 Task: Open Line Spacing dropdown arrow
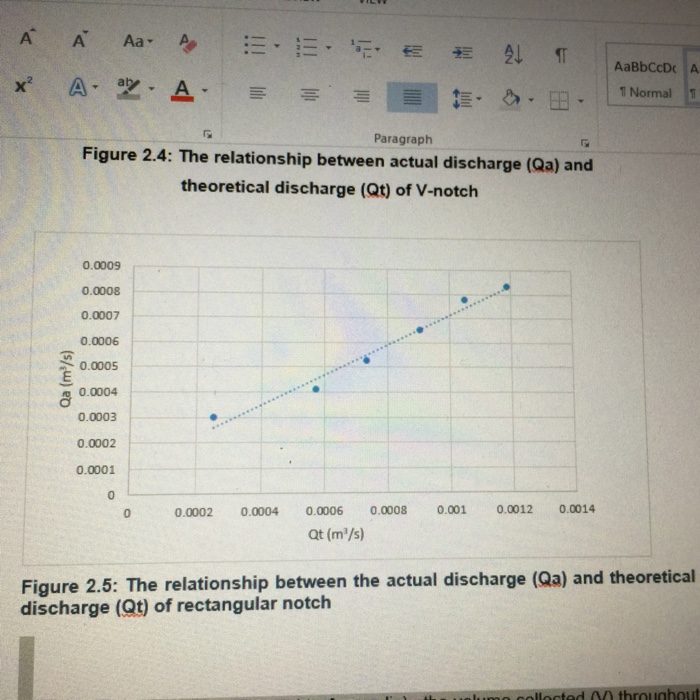point(479,98)
